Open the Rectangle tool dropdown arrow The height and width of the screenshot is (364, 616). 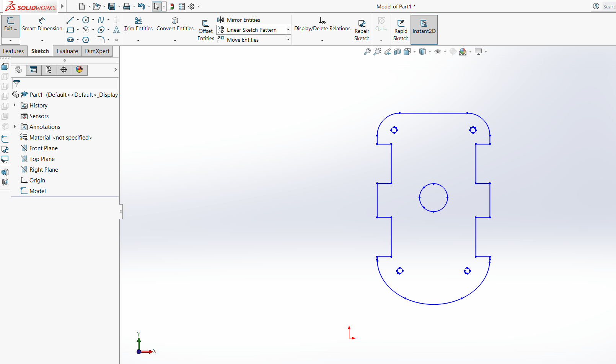tap(78, 30)
